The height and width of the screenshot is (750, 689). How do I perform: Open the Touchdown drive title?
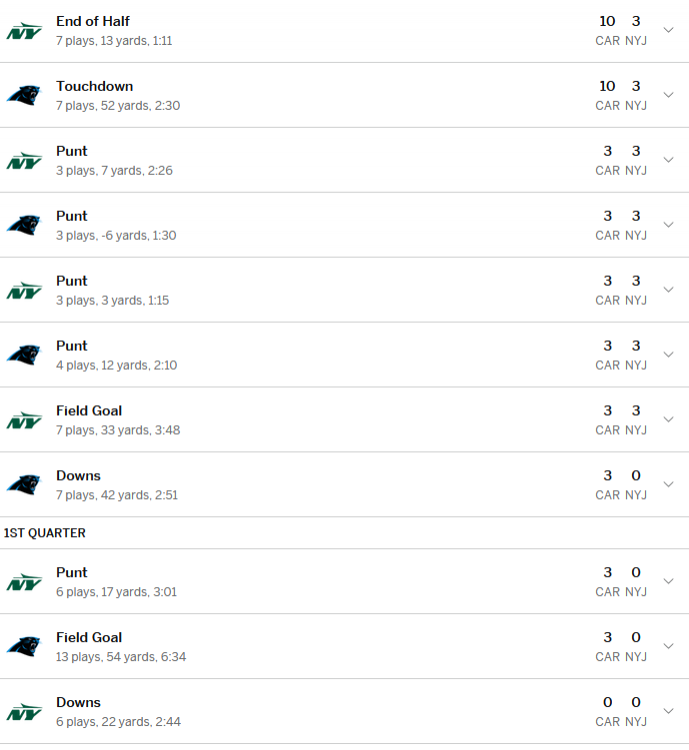click(94, 86)
